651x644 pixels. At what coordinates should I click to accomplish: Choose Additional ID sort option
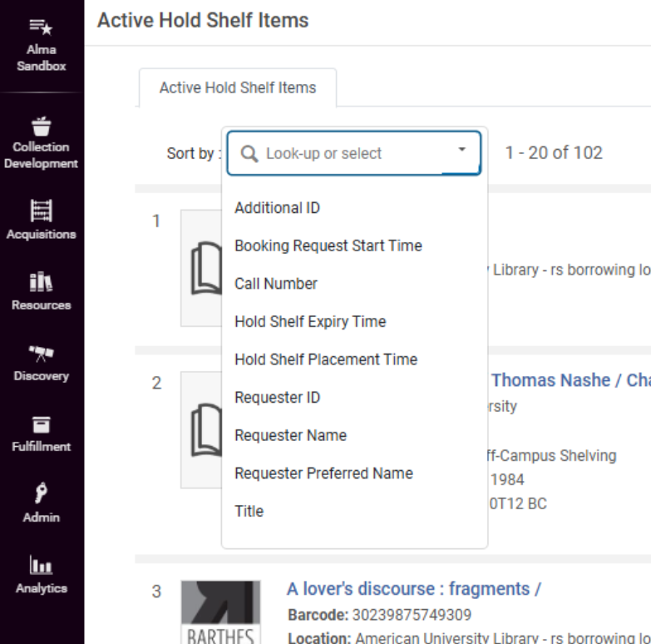click(277, 208)
